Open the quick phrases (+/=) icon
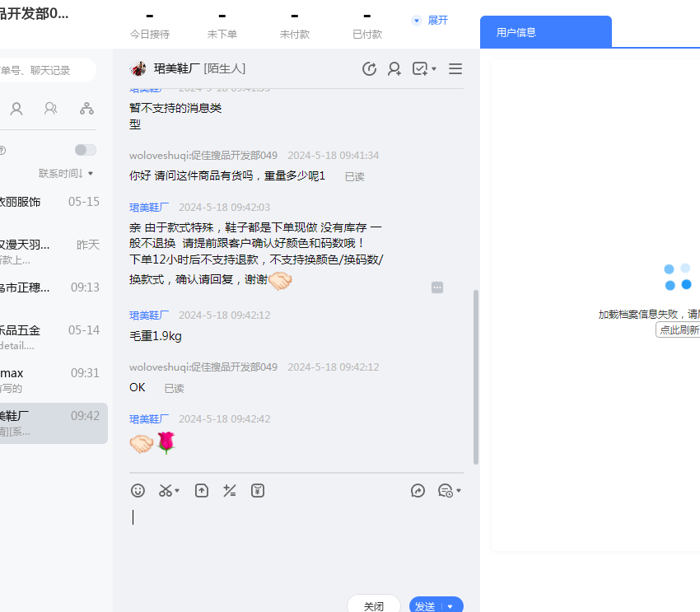The height and width of the screenshot is (612, 700). [230, 490]
